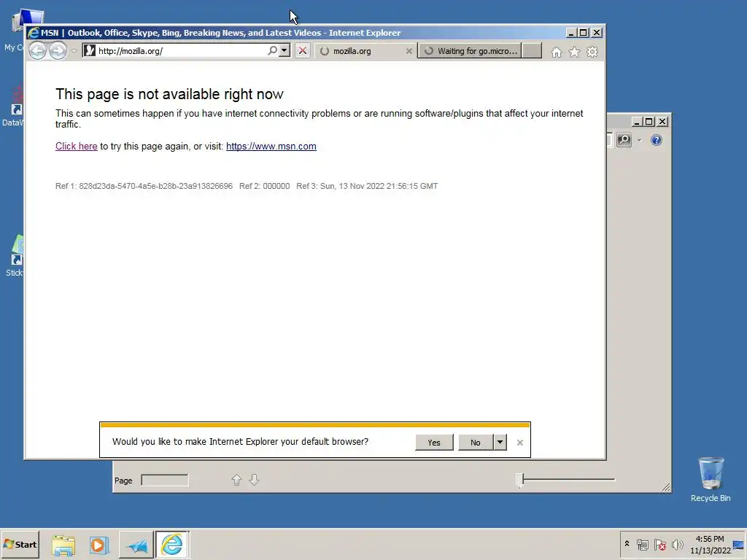Viewport: 747px width, 560px height.
Task: Select the Internet Explorer taskbar button
Action: [172, 545]
